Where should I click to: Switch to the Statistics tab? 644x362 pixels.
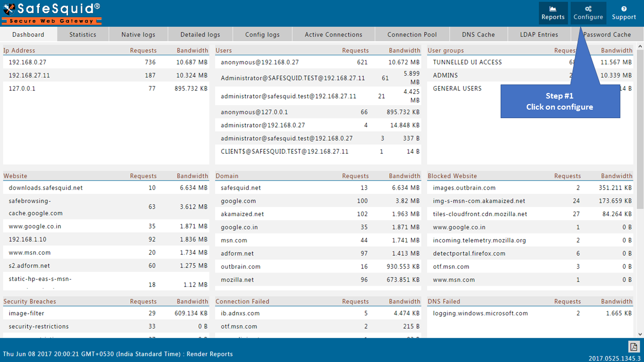tap(83, 34)
